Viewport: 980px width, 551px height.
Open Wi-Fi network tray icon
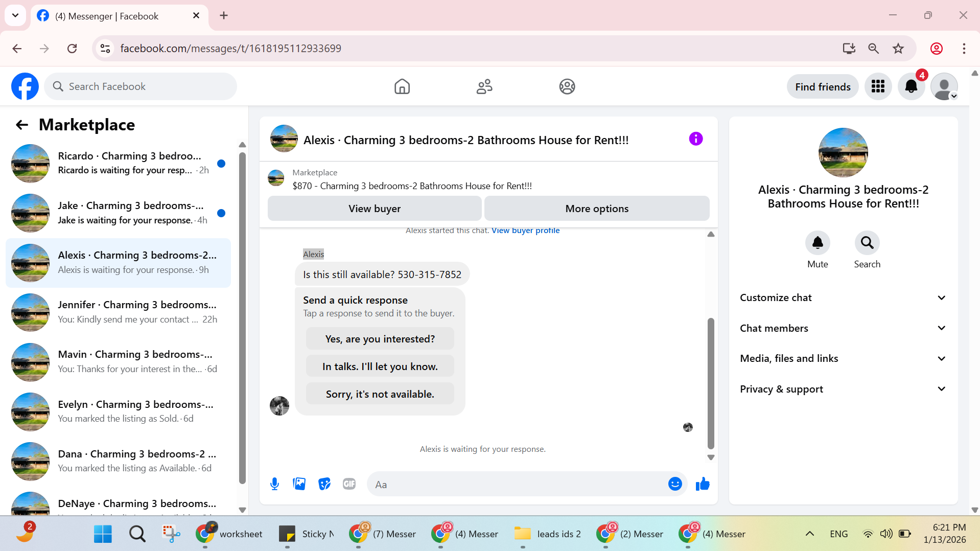[868, 534]
